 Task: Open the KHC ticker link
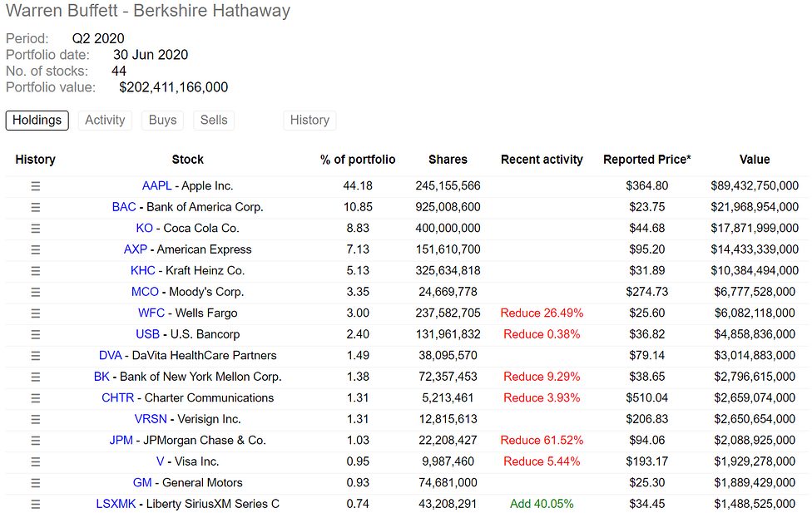click(x=143, y=271)
